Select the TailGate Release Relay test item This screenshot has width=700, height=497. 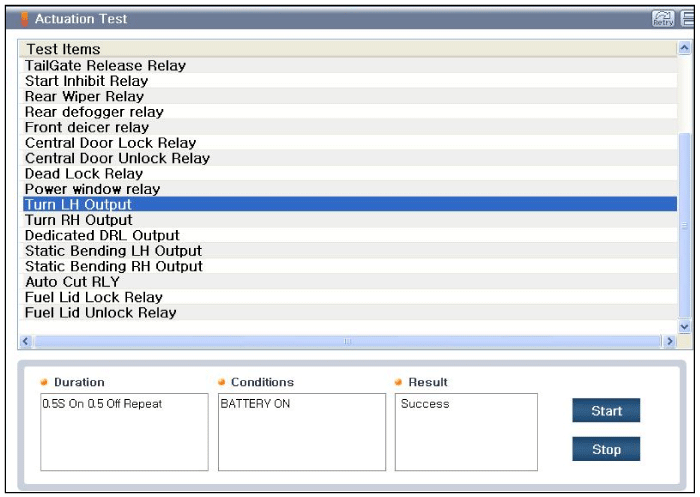click(x=105, y=65)
